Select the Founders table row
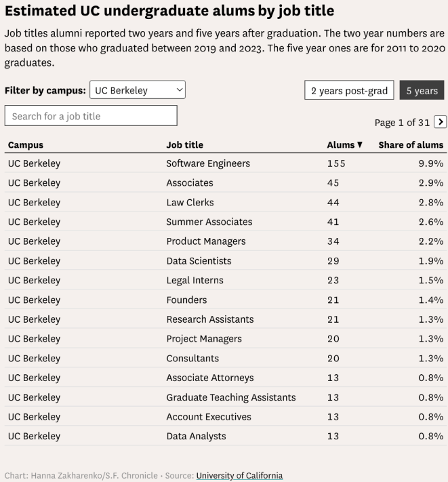Viewport: 448px width, 482px height. point(226,300)
